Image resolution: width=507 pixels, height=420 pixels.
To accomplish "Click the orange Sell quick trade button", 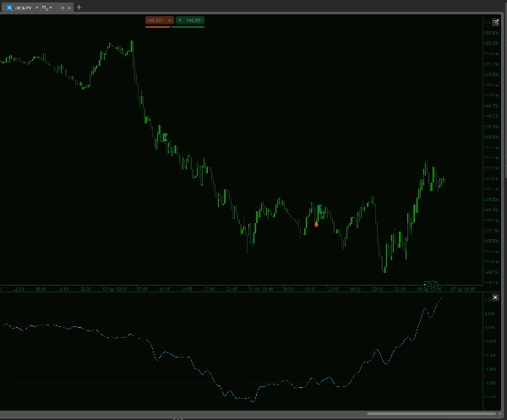I will (160, 20).
